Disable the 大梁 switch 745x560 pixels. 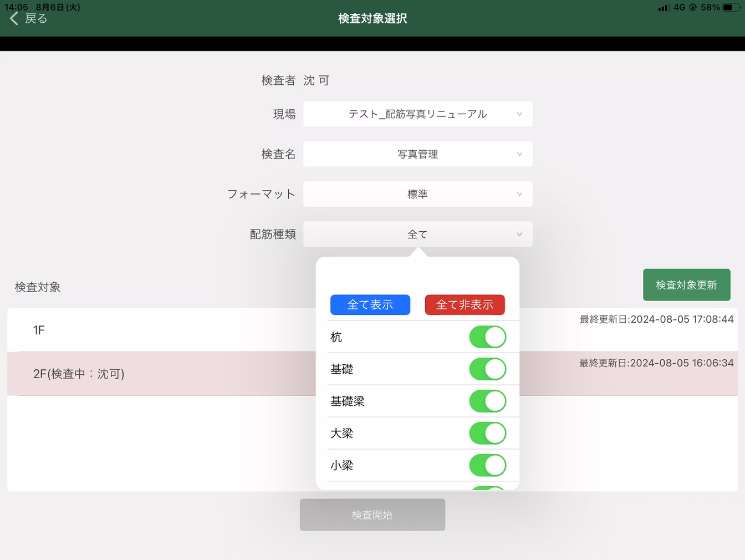click(487, 433)
